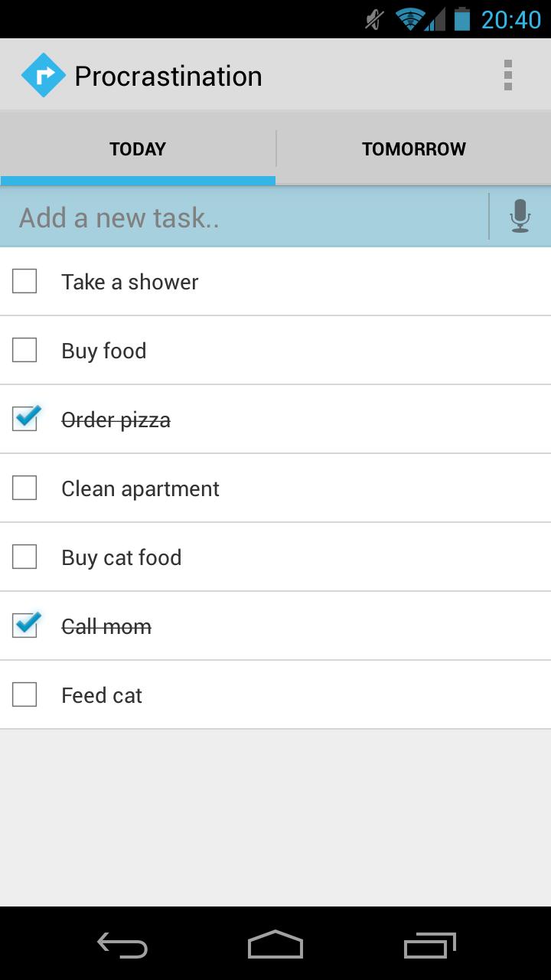
Task: Uncheck the Call mom checkbox
Action: [x=24, y=626]
